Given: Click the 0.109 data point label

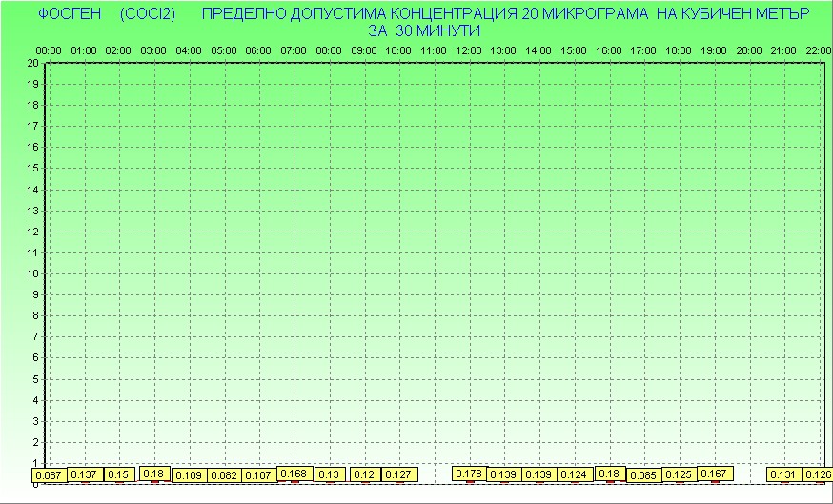Looking at the screenshot, I should pos(189,475).
